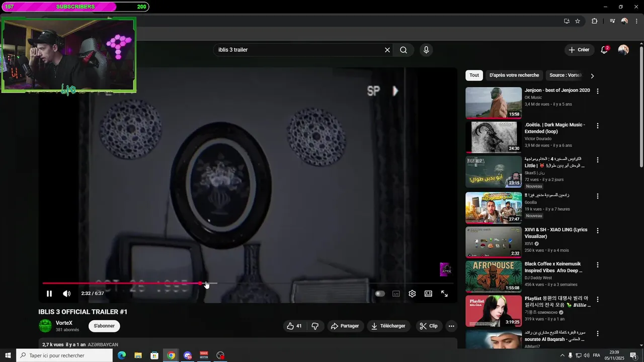
Task: Open the notifications bell
Action: [x=604, y=50]
